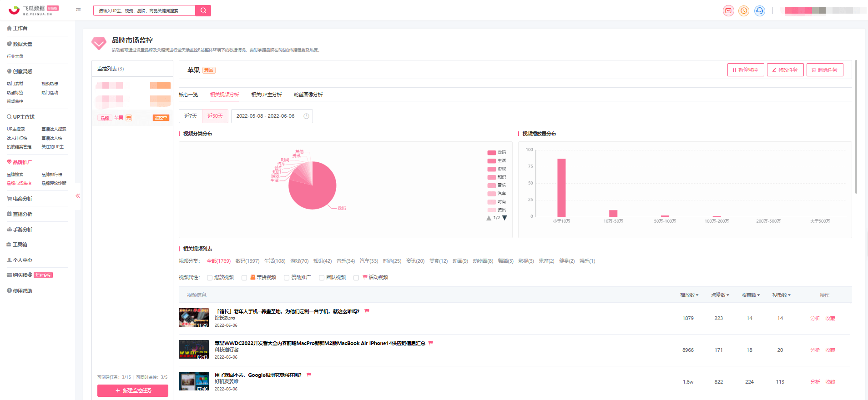Open the mail message icon
This screenshot has width=868, height=400.
click(x=728, y=10)
